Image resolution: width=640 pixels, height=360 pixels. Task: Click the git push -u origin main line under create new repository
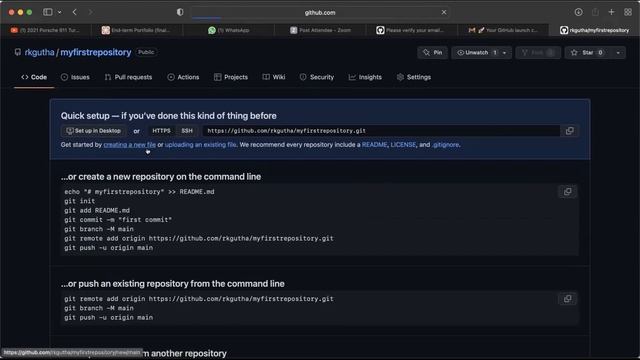[109, 248]
